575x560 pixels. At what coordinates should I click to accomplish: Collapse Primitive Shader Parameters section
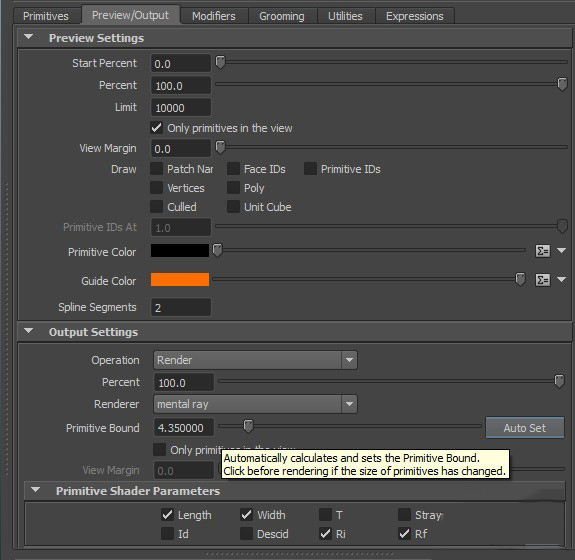click(x=36, y=490)
